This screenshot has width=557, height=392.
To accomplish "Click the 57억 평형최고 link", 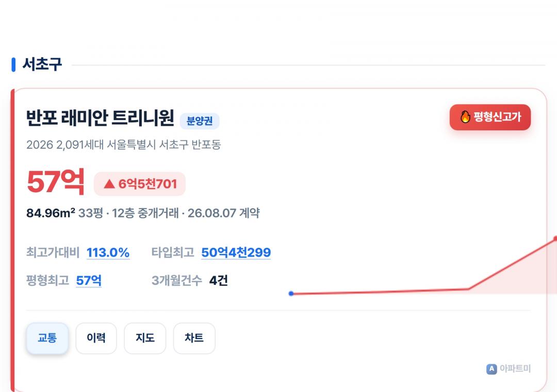I will pos(89,281).
